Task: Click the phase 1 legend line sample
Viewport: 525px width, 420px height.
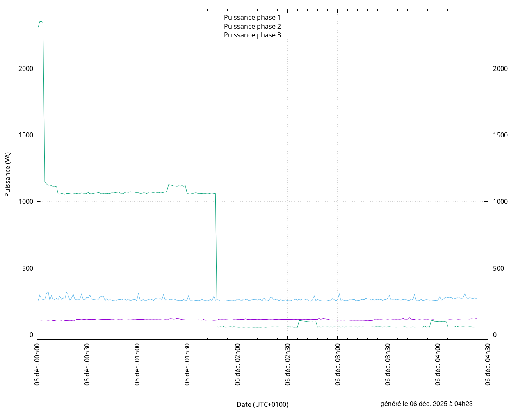Action: click(x=294, y=17)
